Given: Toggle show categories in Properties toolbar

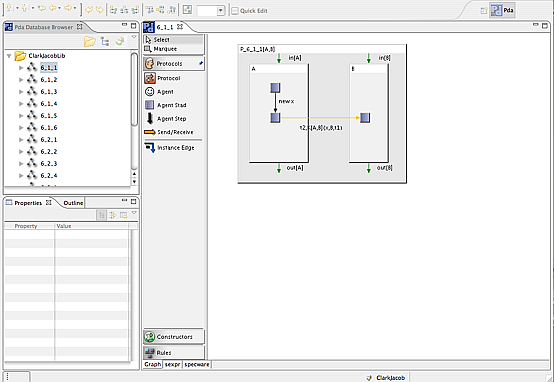Looking at the screenshot, I should coord(101,215).
